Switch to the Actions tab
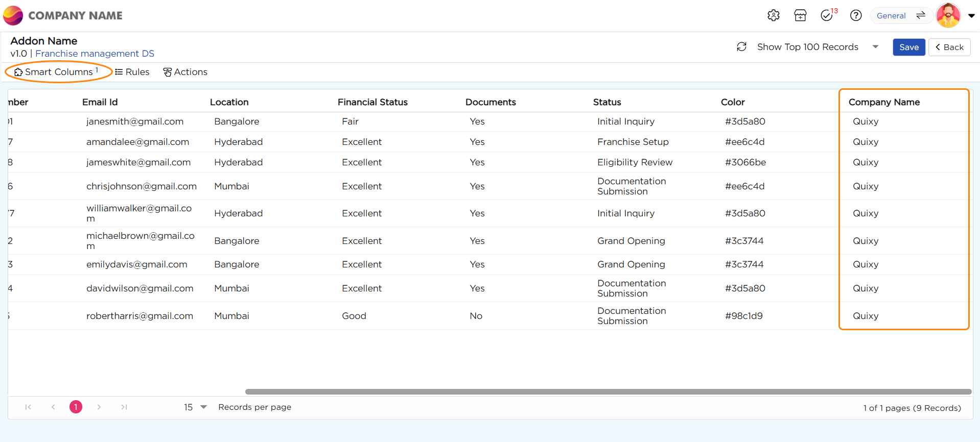 tap(185, 72)
